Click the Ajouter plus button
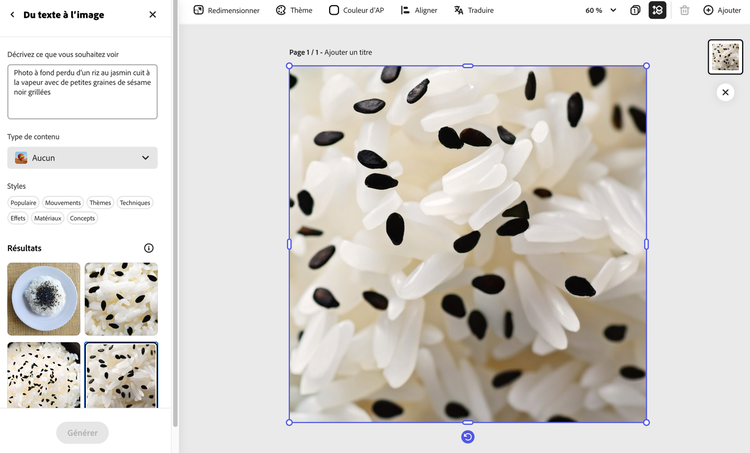Viewport: 750px width, 453px height. coord(722,10)
